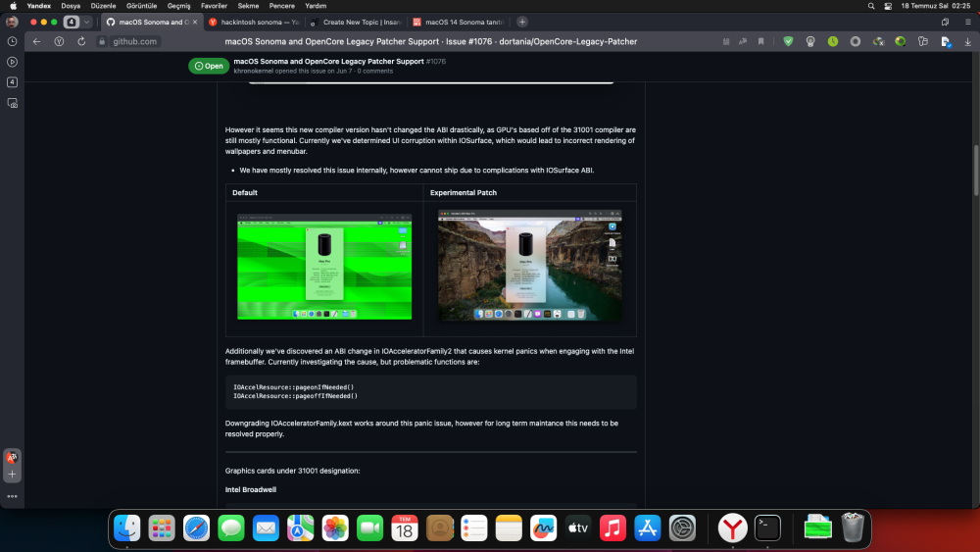Open the tab group counter showing 4
This screenshot has height=552, width=980.
point(72,22)
